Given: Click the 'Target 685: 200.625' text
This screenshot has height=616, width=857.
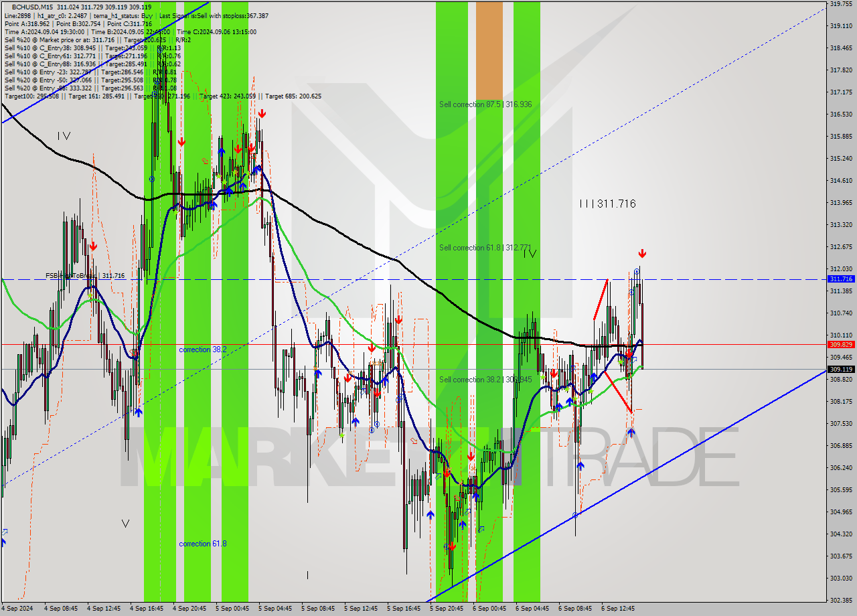Looking at the screenshot, I should (x=293, y=96).
